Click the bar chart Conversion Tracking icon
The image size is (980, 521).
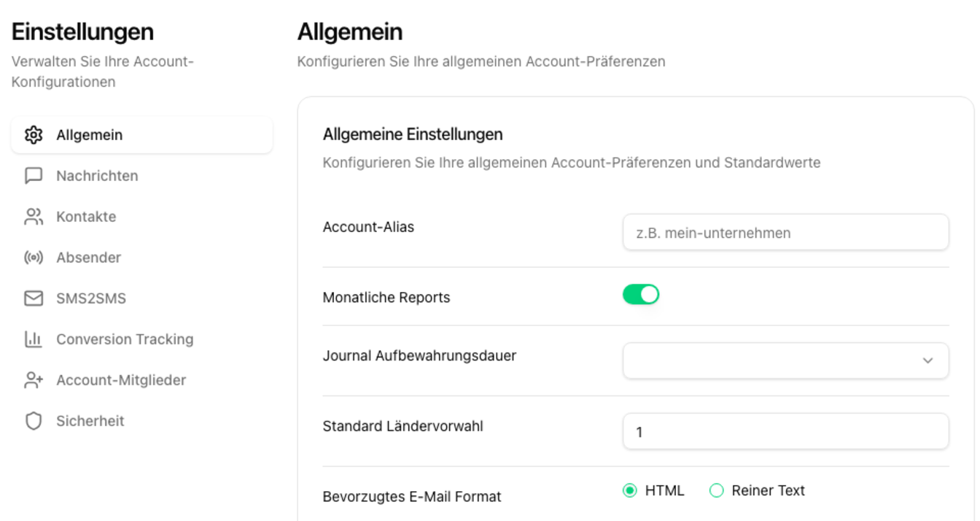point(34,339)
